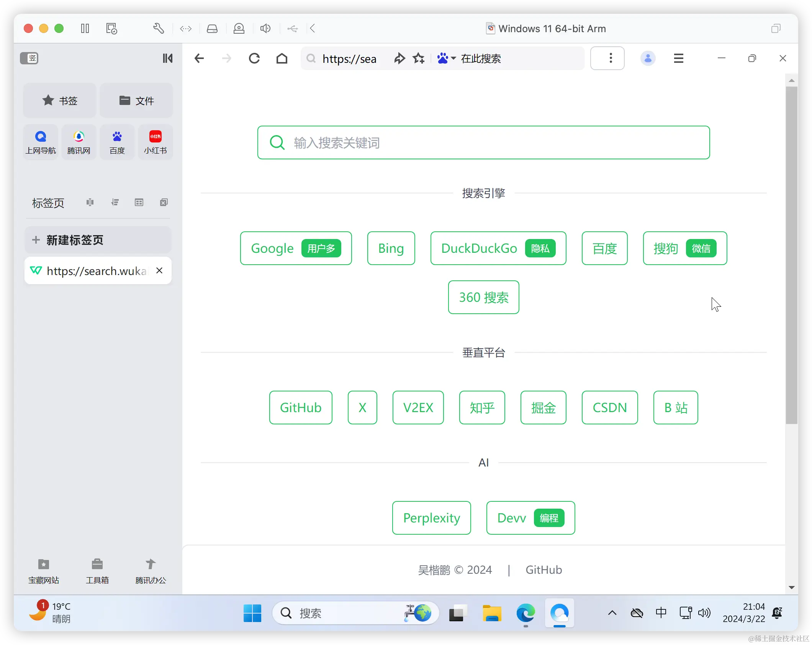Go to browser home page icon

[282, 58]
